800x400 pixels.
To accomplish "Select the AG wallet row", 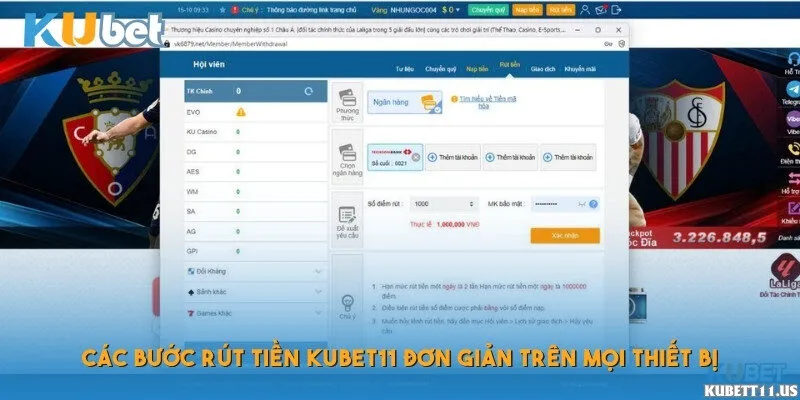I will click(x=256, y=232).
